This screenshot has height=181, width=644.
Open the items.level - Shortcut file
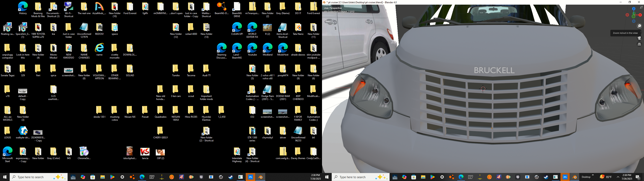point(283,30)
